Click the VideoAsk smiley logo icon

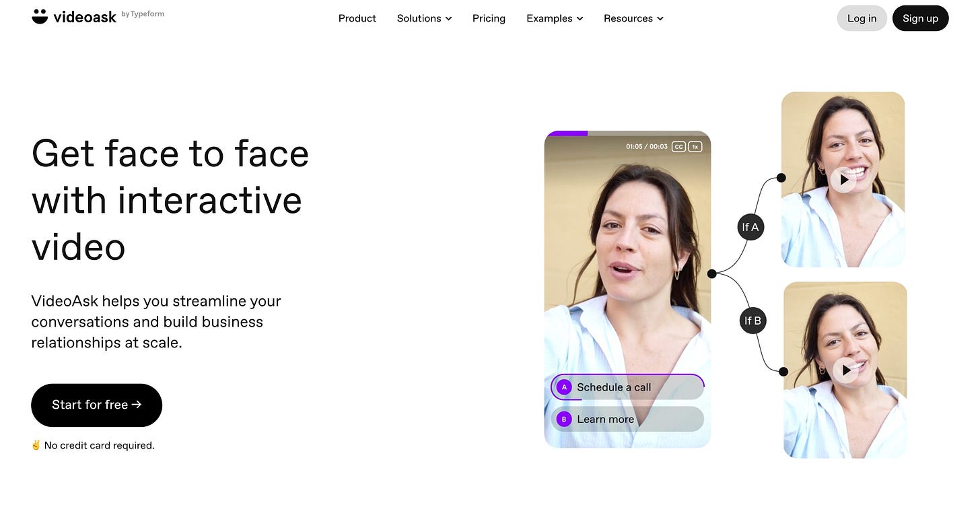coord(40,16)
